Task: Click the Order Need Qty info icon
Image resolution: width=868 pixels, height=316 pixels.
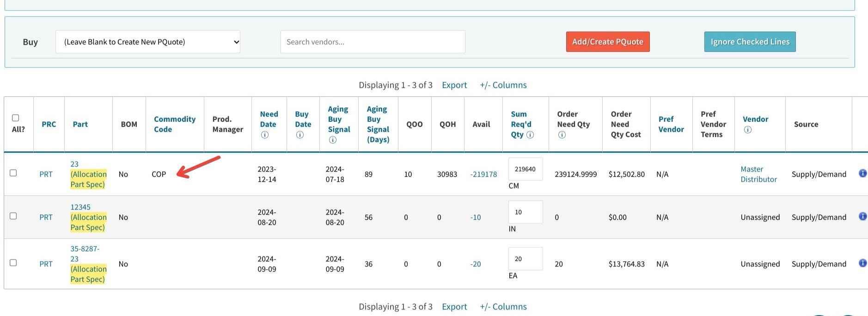Action: 562,135
